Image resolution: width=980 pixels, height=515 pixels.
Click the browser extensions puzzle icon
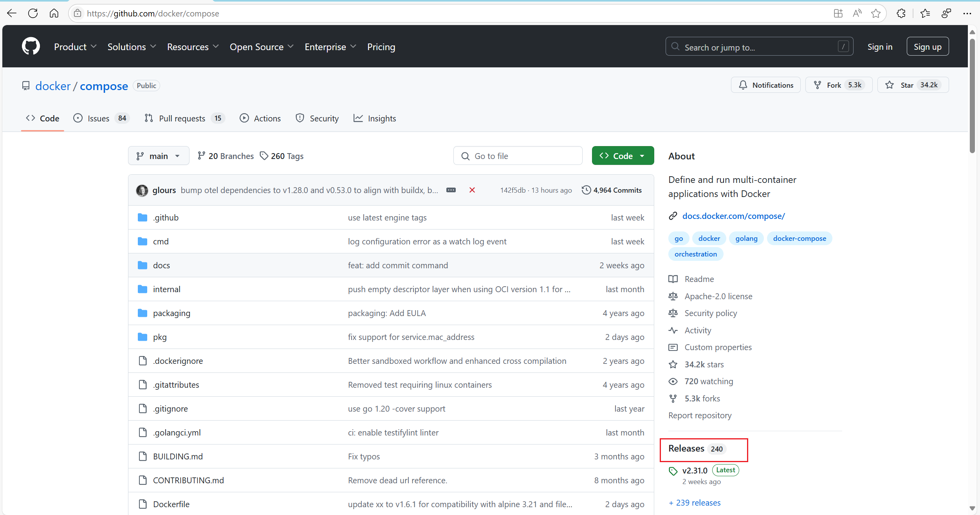[x=901, y=13]
